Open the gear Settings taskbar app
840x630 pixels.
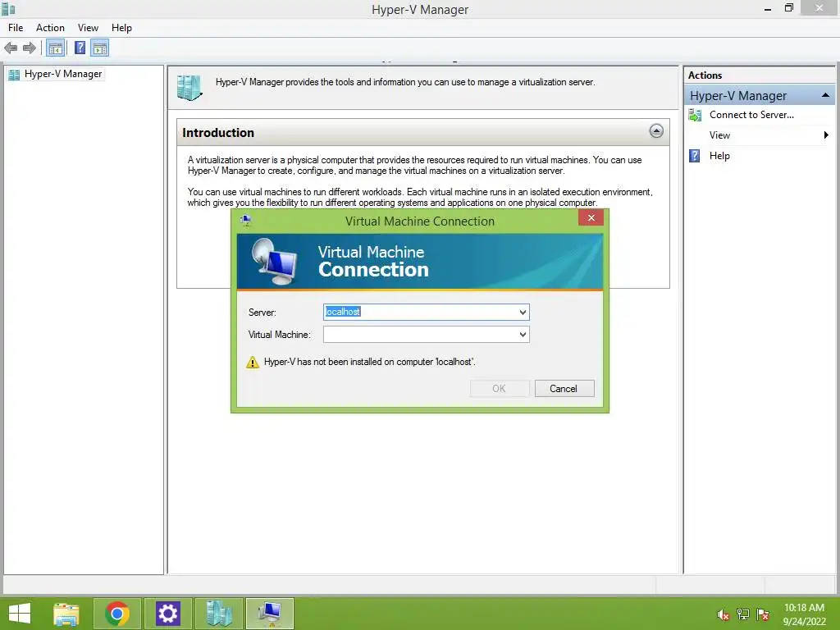(167, 614)
